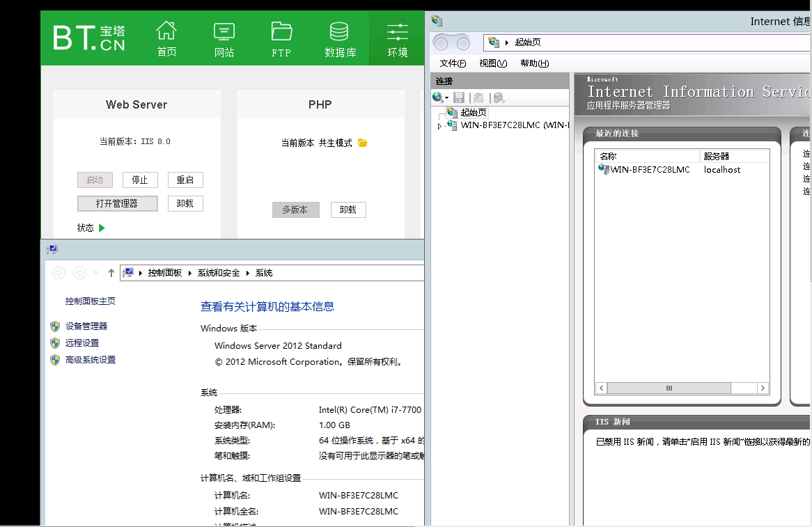The height and width of the screenshot is (527, 812).
Task: Click the server icon next to WIN-BF3E7C28LMC in list
Action: 604,168
